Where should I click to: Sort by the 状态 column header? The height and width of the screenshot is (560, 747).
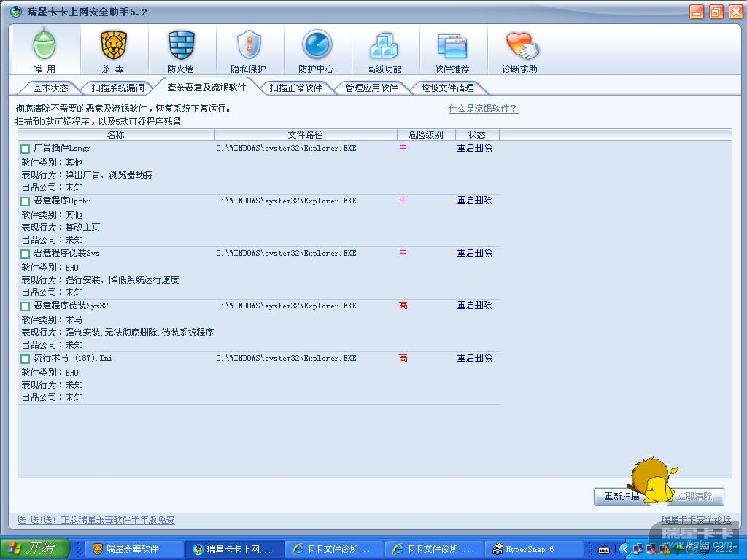[x=477, y=135]
